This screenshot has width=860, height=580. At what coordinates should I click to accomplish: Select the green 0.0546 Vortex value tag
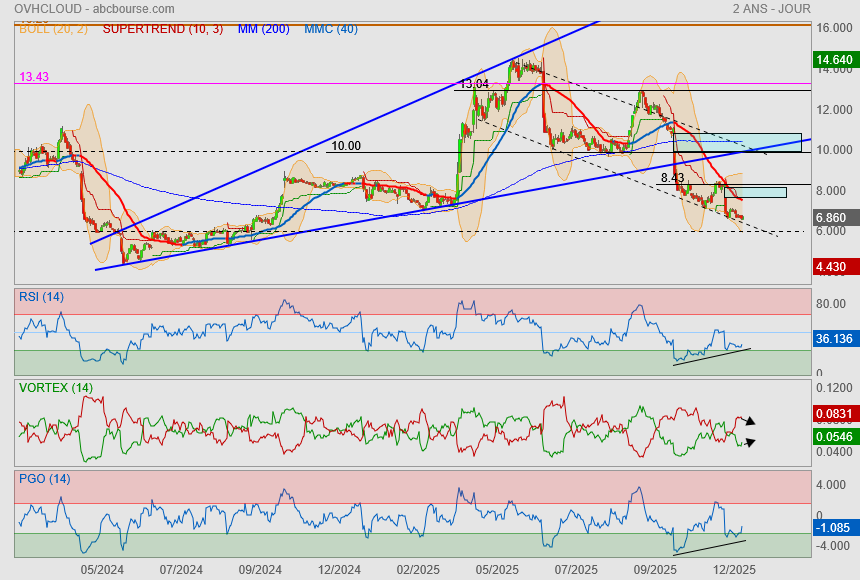(834, 437)
